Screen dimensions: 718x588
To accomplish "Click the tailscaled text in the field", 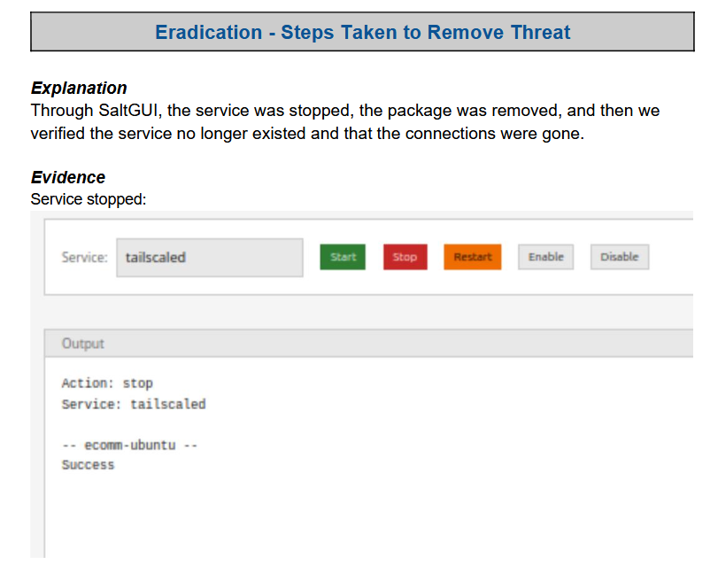I will click(156, 258).
